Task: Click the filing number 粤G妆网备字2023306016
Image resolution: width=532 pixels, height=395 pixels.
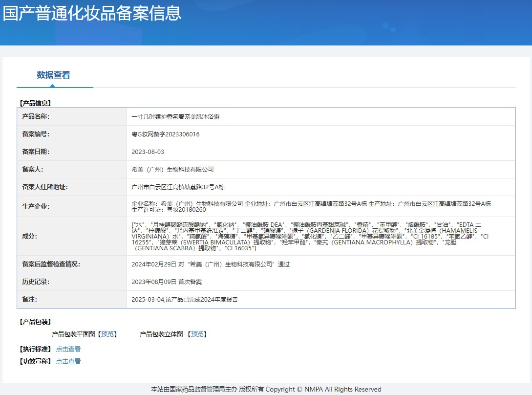Action: (x=166, y=134)
